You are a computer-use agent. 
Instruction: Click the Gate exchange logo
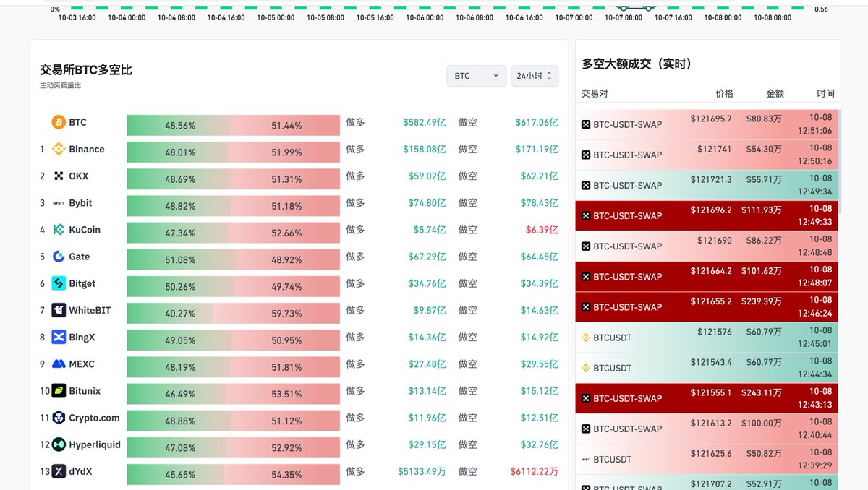pyautogui.click(x=59, y=257)
